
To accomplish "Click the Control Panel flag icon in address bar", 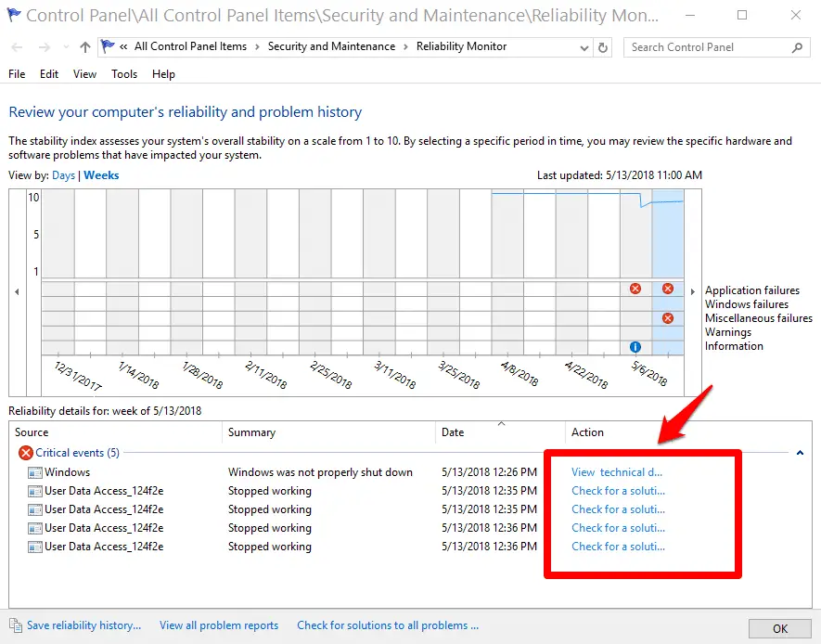I will coord(108,46).
